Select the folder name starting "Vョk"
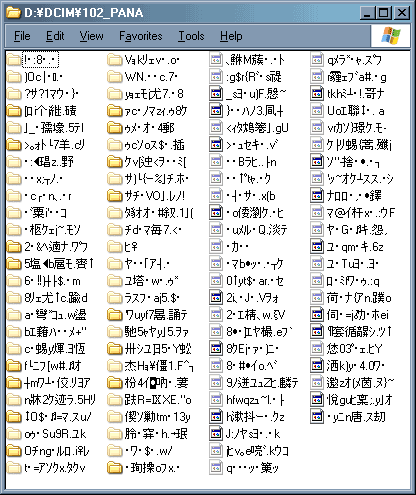 (x=152, y=60)
